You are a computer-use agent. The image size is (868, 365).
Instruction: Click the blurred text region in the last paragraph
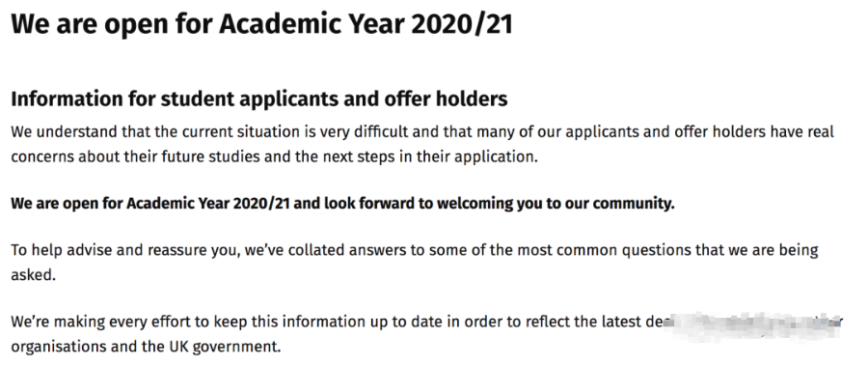[755, 324]
